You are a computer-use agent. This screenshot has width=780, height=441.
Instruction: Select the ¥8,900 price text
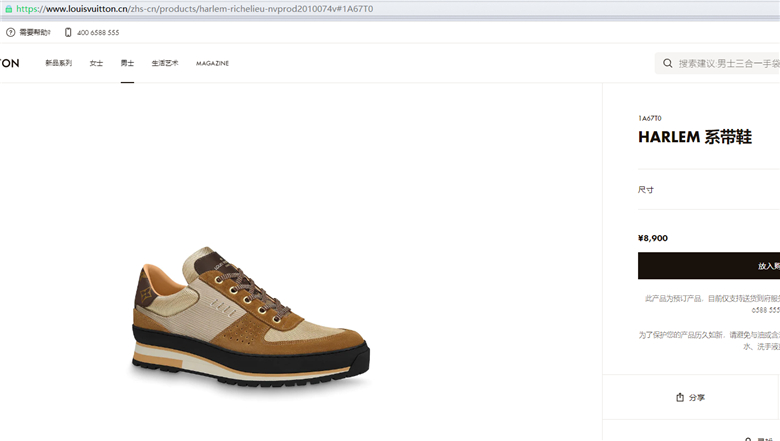(653, 238)
